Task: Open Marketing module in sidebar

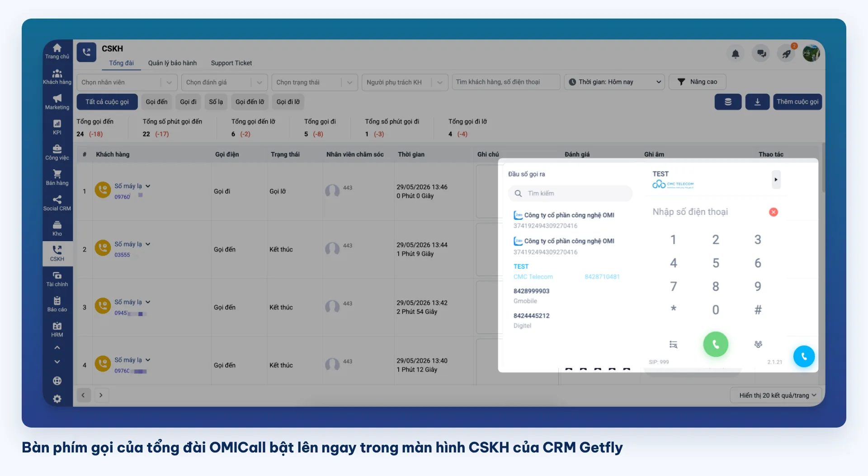Action: coord(57,102)
